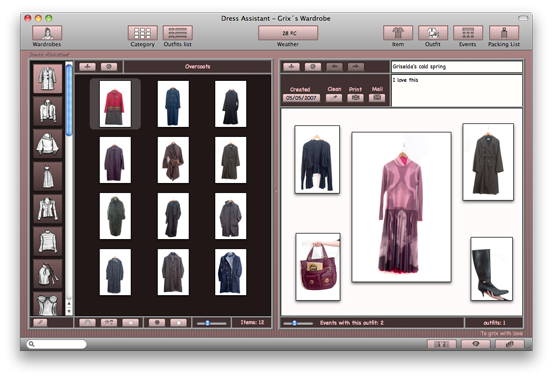The height and width of the screenshot is (378, 552).
Task: Click the star icon button under items grid
Action: pos(178,322)
